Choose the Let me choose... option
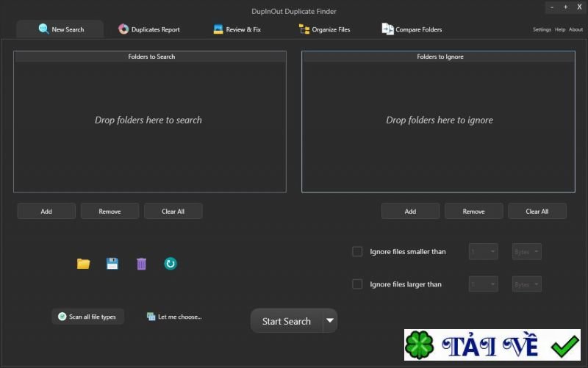 [x=174, y=317]
